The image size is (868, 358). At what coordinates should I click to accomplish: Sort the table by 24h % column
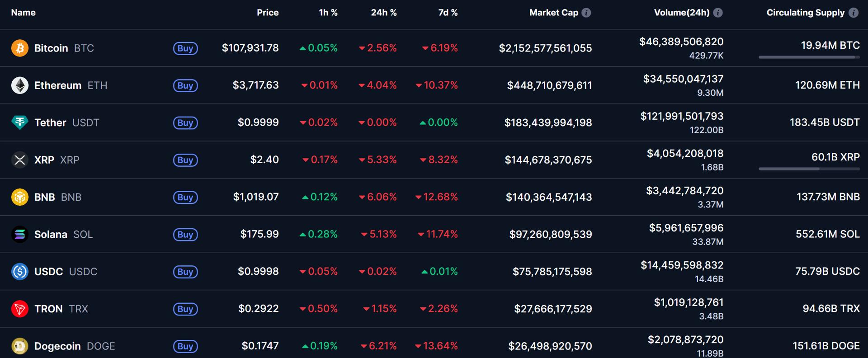[x=384, y=13]
